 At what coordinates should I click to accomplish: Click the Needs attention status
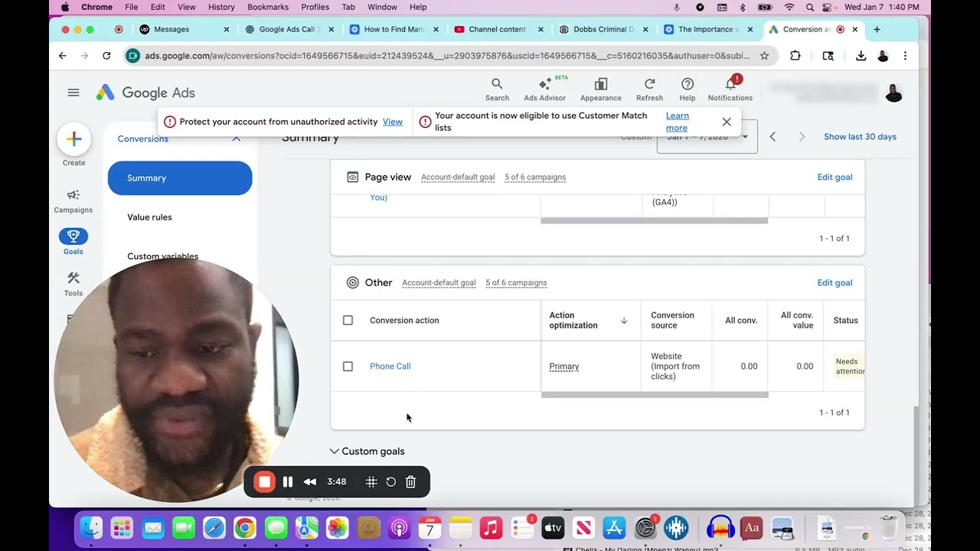tap(850, 367)
